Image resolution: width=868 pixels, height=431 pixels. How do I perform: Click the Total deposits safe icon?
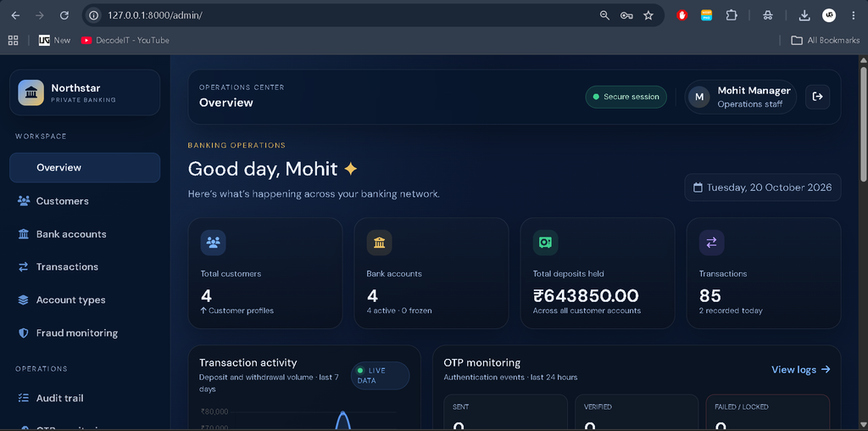pos(545,242)
